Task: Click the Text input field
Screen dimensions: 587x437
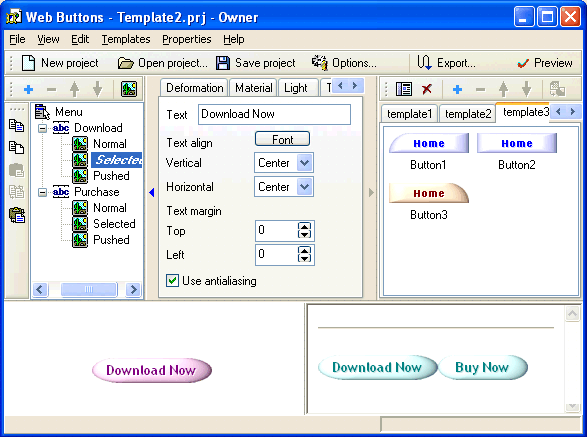Action: click(x=274, y=114)
